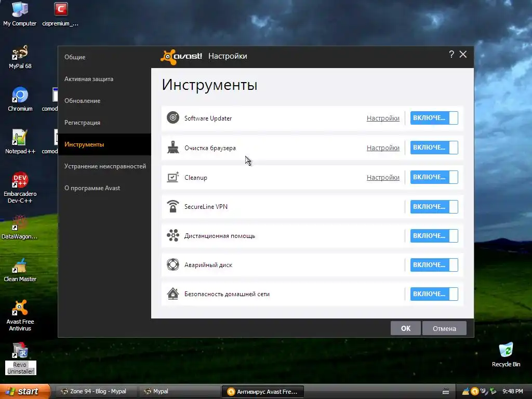Open Регистрация section
Image resolution: width=532 pixels, height=399 pixels.
click(104, 123)
